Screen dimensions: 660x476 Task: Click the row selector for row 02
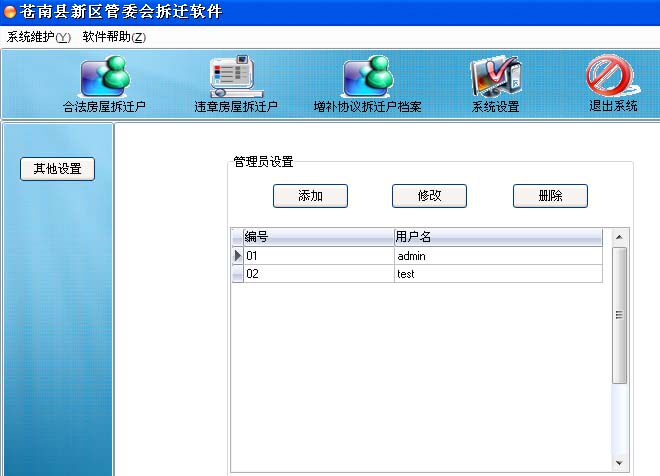[237, 274]
